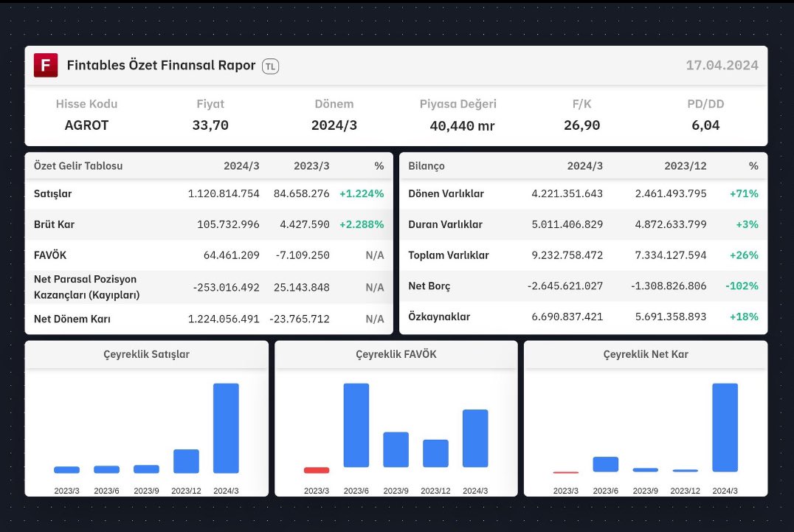This screenshot has height=532, width=794.
Task: Click Brüt Kar value 105.732.996
Action: 228,224
